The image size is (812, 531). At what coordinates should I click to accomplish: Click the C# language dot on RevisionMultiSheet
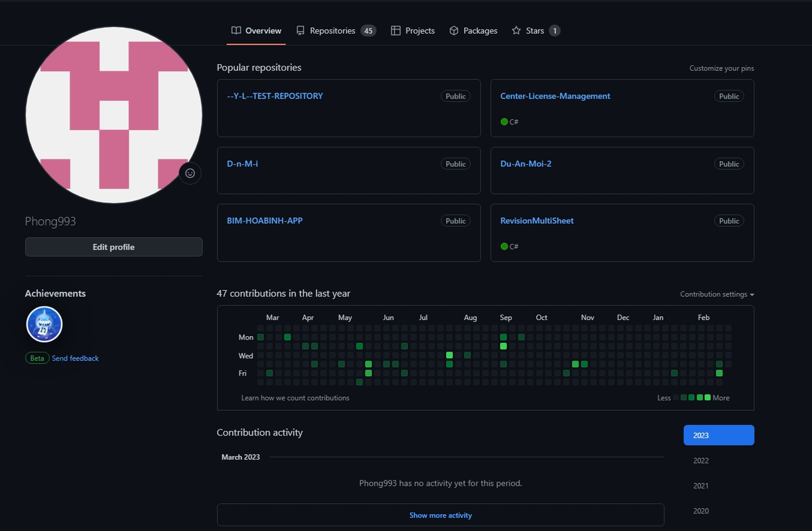point(504,246)
